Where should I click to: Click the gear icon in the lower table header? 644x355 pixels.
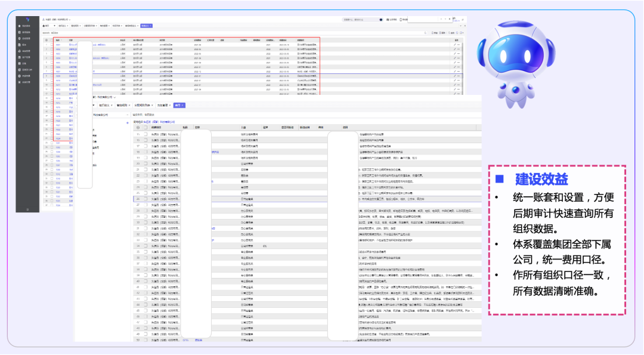pyautogui.click(x=138, y=127)
